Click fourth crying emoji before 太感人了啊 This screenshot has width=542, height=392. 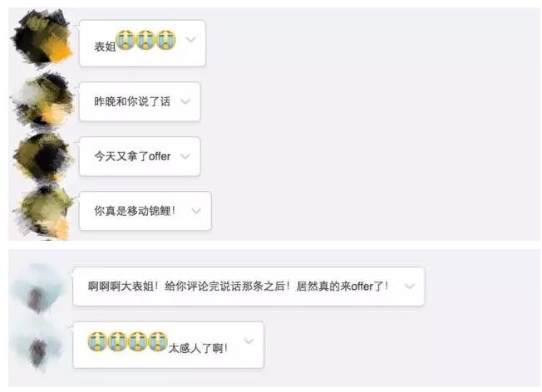pyautogui.click(x=158, y=341)
